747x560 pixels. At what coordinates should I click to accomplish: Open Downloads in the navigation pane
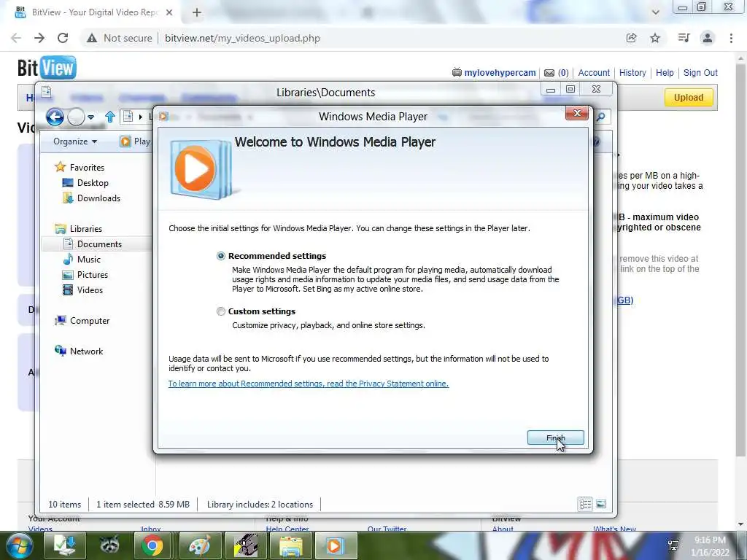click(x=91, y=198)
